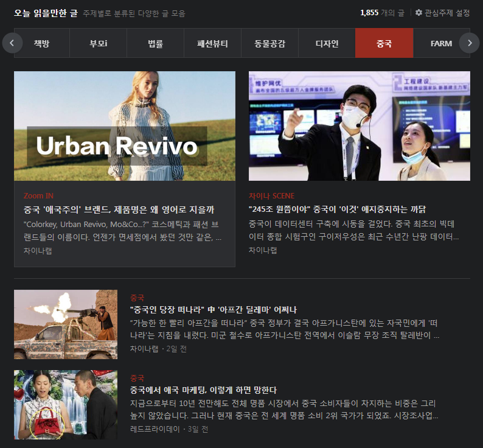Click the patriotic marketing article thumbnail
483x448 pixels.
click(66, 405)
